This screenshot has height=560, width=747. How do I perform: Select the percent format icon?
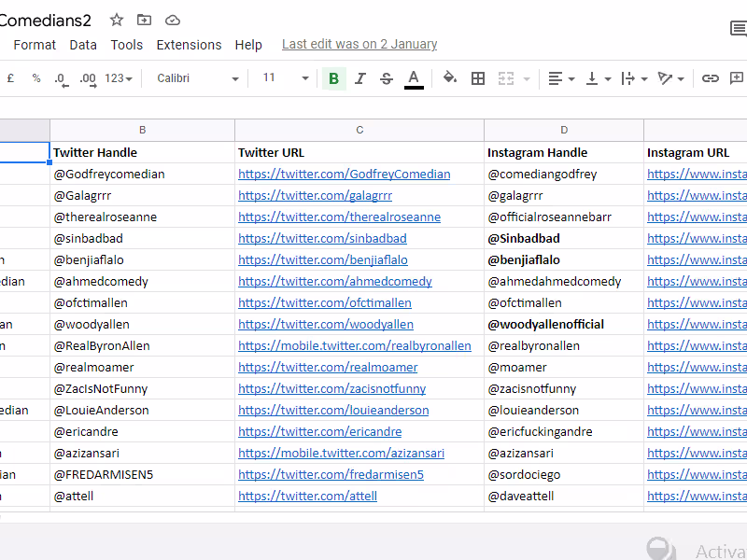coord(36,78)
